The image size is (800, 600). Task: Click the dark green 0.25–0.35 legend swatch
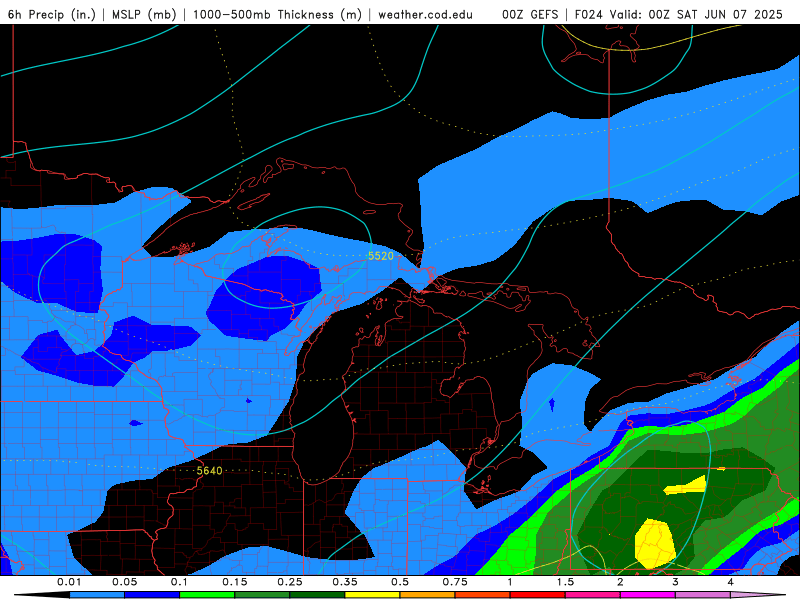pos(317,595)
